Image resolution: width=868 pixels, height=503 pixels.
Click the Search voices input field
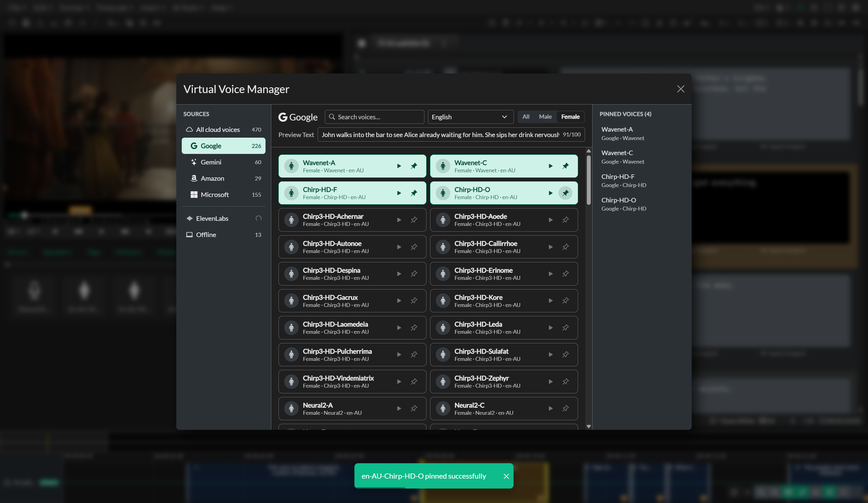[374, 117]
